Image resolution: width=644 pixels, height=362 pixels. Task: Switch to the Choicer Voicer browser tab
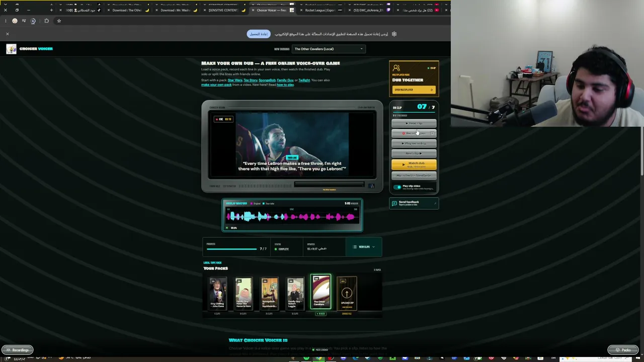[272, 10]
